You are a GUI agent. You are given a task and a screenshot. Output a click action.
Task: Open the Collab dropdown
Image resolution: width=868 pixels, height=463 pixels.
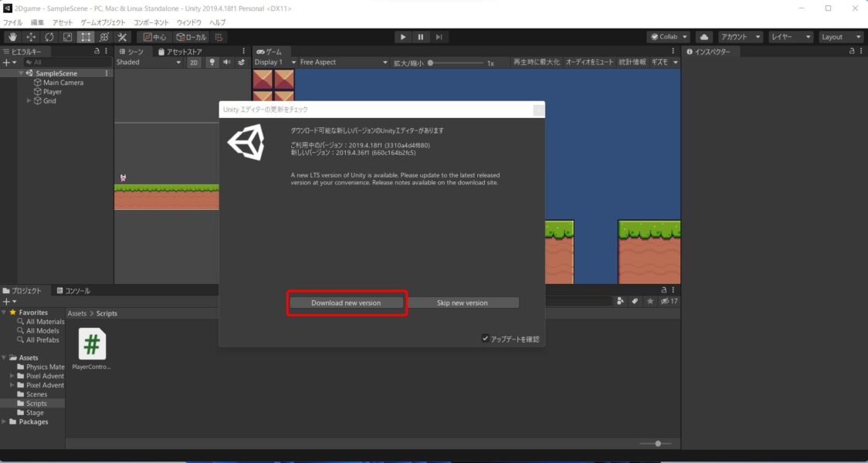tap(668, 37)
